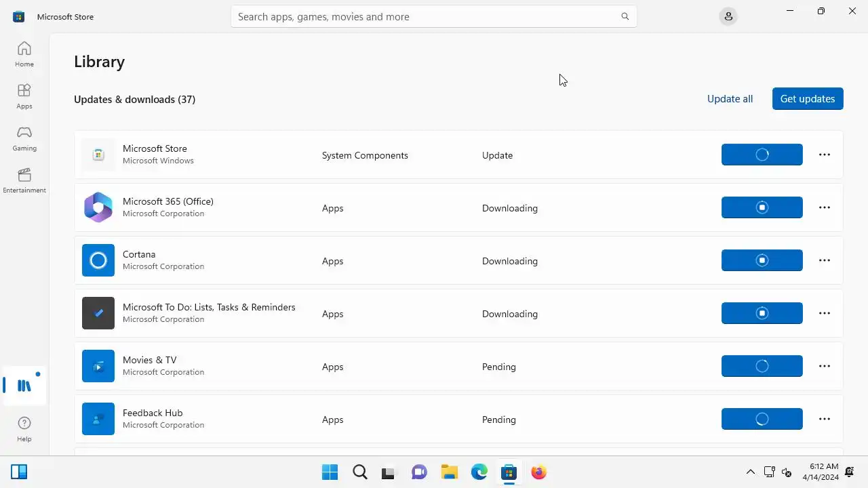Select the Microsoft 365 (Office) app name
This screenshot has width=868, height=488.
[168, 201]
